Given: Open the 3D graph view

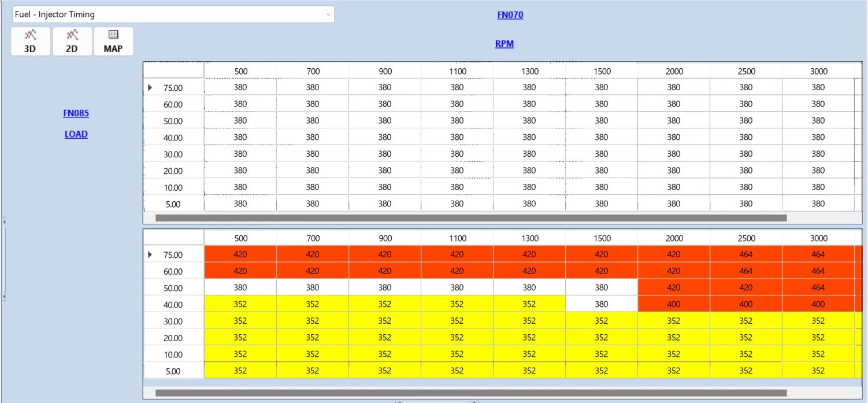Looking at the screenshot, I should [30, 42].
